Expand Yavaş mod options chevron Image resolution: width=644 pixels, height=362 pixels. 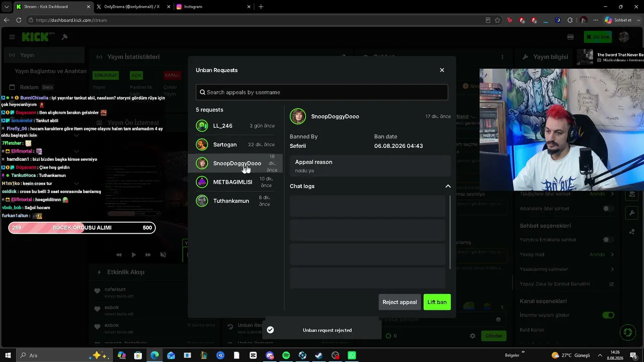612,254
